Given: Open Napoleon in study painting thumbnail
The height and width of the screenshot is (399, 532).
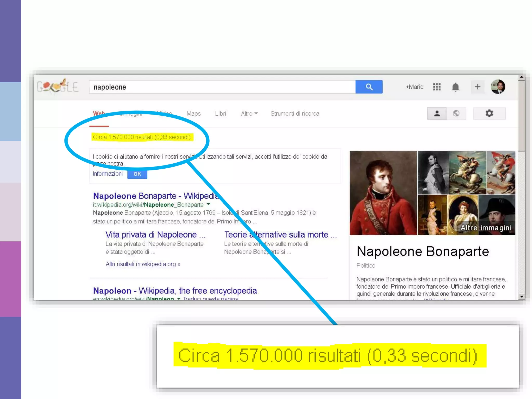Looking at the screenshot, I should (x=432, y=215).
